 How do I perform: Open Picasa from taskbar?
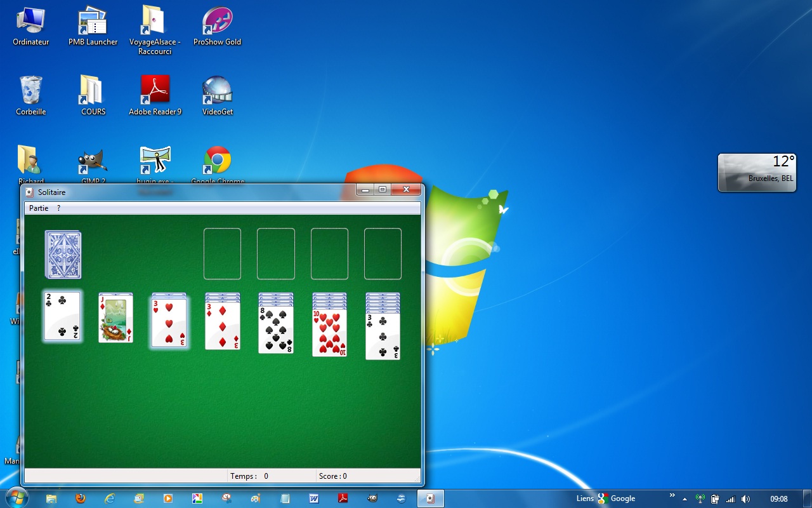[x=197, y=498]
